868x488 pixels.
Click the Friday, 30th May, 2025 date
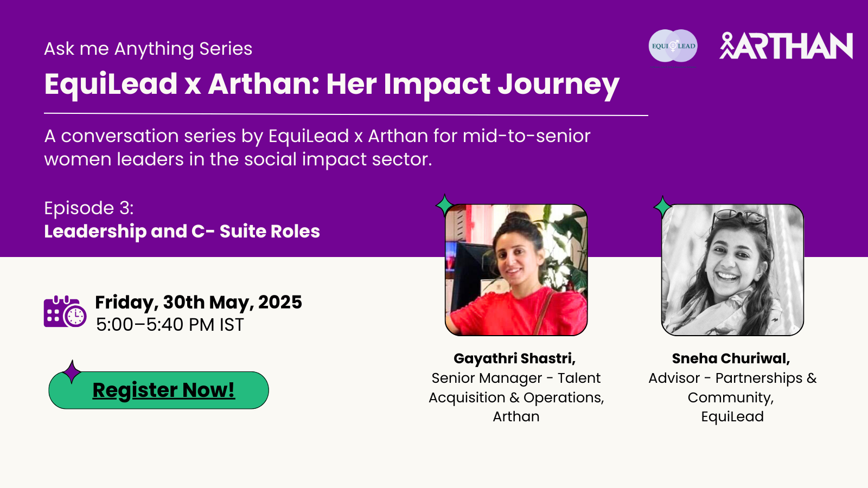(x=199, y=302)
